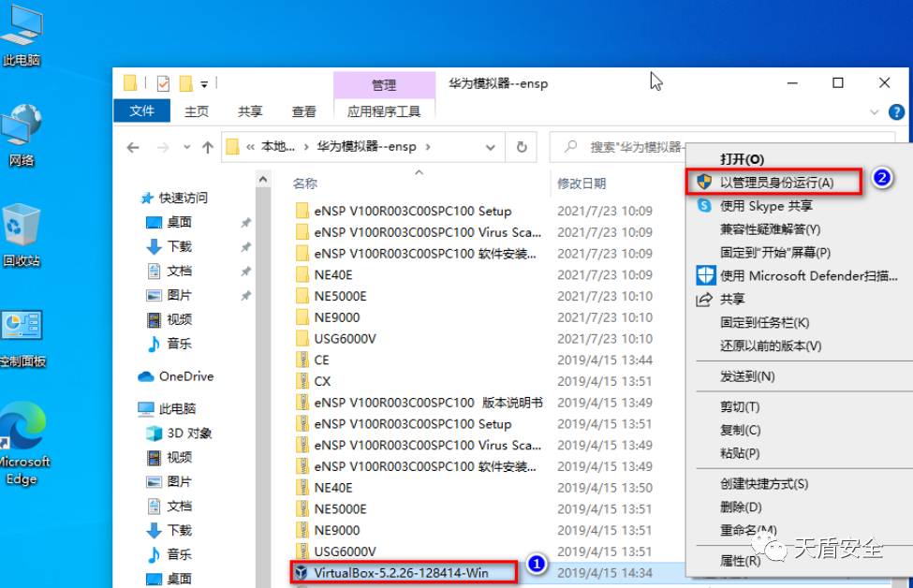Click the 本地... breadcrumb in the address bar

[x=278, y=147]
